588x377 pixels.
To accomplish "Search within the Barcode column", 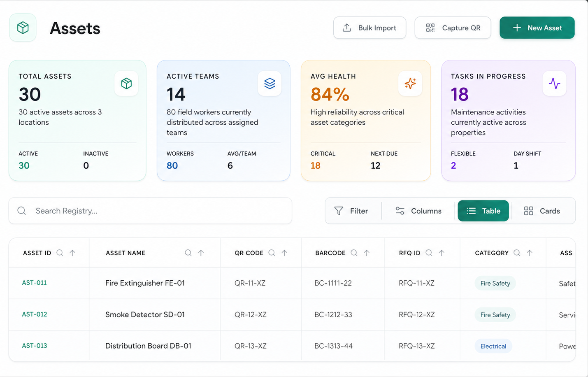I will 354,253.
